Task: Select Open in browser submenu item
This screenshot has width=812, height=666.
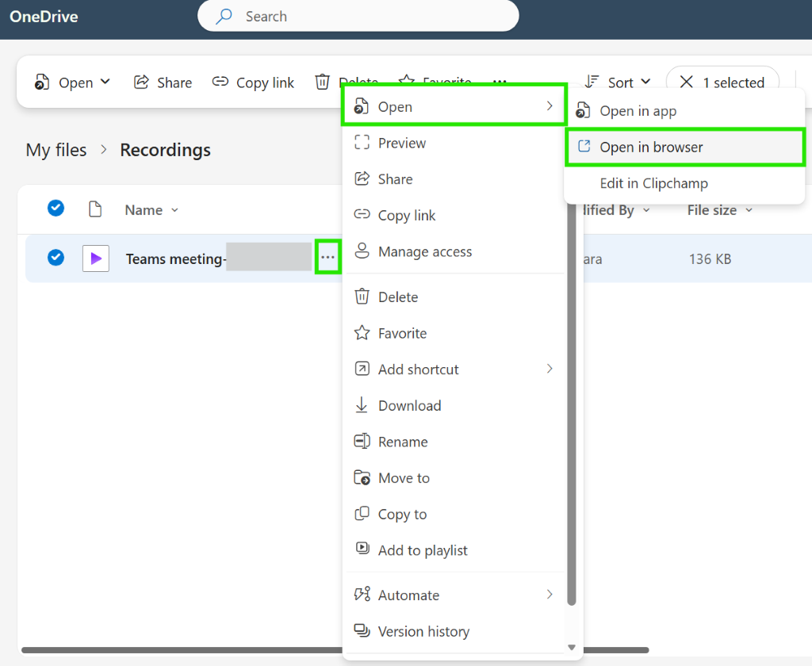Action: click(x=684, y=147)
